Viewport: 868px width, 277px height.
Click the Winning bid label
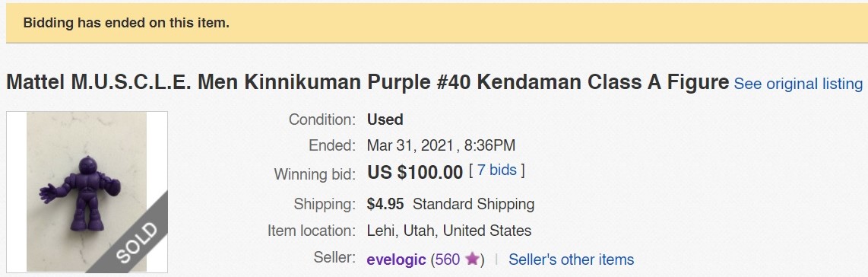(x=315, y=174)
